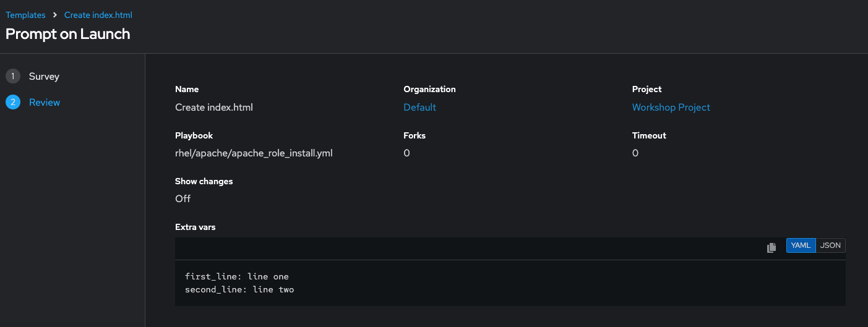Select the Survey wizard step
Screen dimensions: 868x327
(x=44, y=77)
